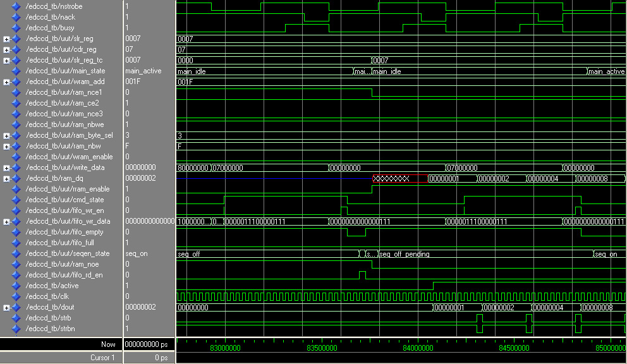Click the signal icon for ram_nce1
The height and width of the screenshot is (364, 627).
pyautogui.click(x=16, y=92)
